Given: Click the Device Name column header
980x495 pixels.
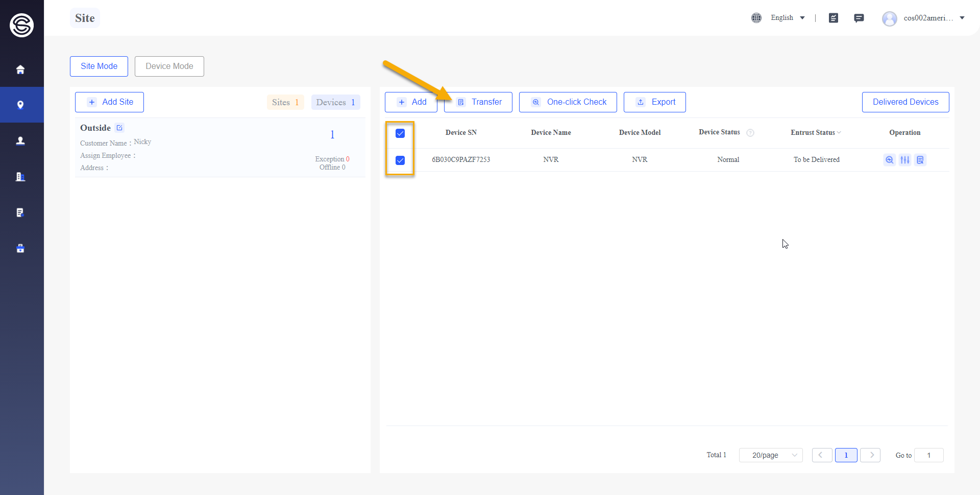Looking at the screenshot, I should pyautogui.click(x=551, y=133).
